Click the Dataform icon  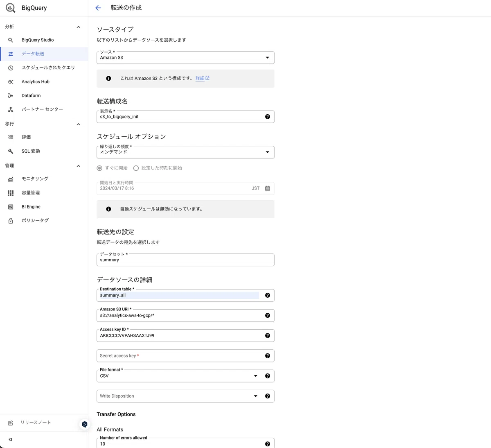pyautogui.click(x=11, y=96)
